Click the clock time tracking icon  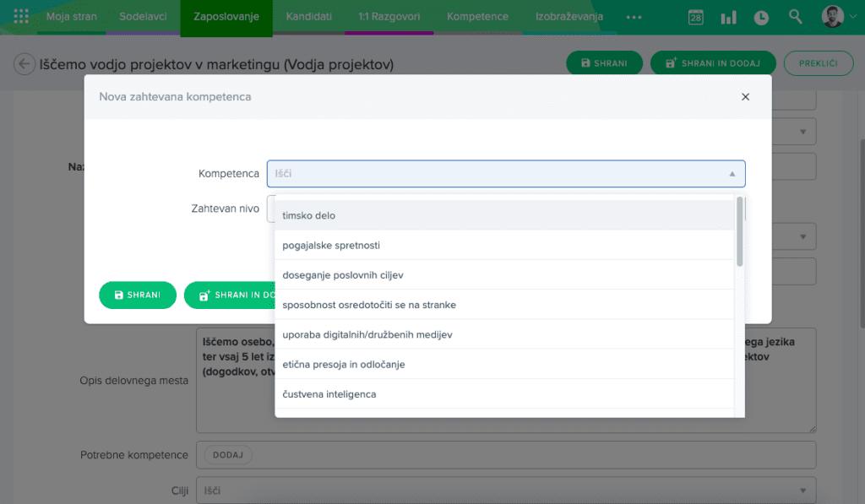pyautogui.click(x=760, y=17)
